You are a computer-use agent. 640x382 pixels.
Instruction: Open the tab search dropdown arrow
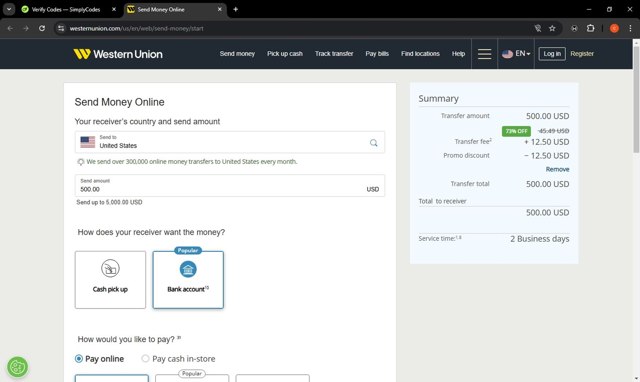pyautogui.click(x=9, y=9)
